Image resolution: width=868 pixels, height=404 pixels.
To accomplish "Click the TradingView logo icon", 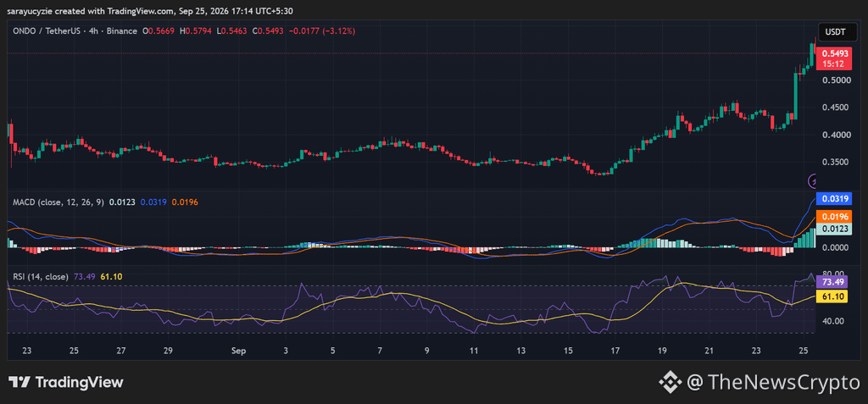I will point(19,382).
